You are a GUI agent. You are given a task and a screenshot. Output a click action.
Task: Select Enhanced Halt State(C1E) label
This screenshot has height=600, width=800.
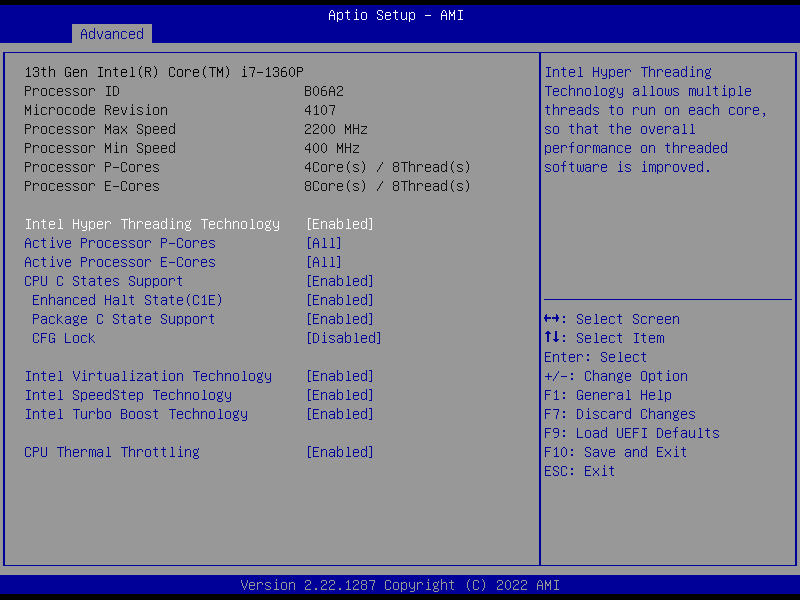pyautogui.click(x=128, y=300)
